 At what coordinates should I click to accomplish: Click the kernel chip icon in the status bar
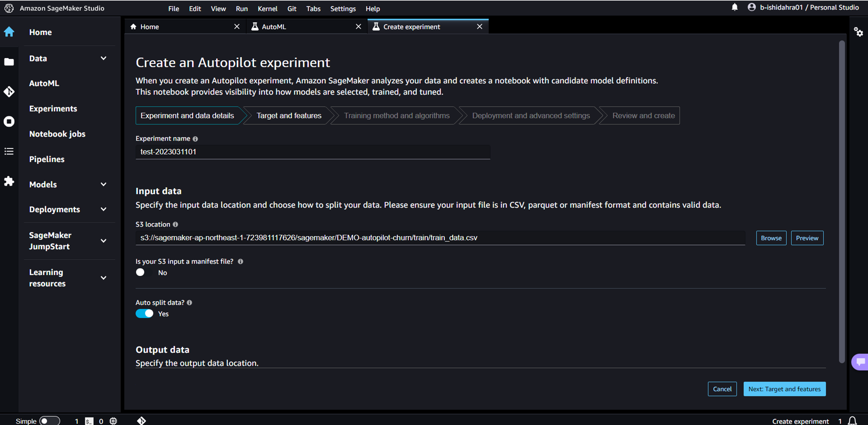(x=113, y=421)
